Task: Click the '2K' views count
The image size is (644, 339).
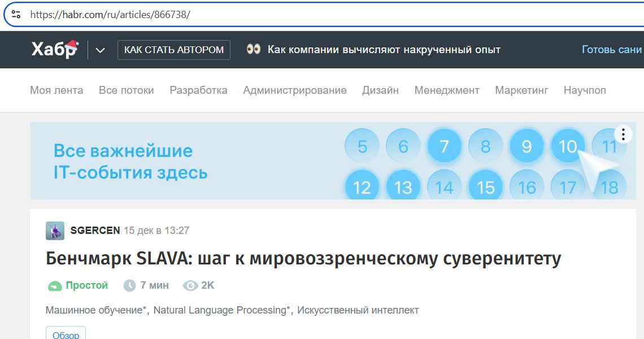Action: 208,285
